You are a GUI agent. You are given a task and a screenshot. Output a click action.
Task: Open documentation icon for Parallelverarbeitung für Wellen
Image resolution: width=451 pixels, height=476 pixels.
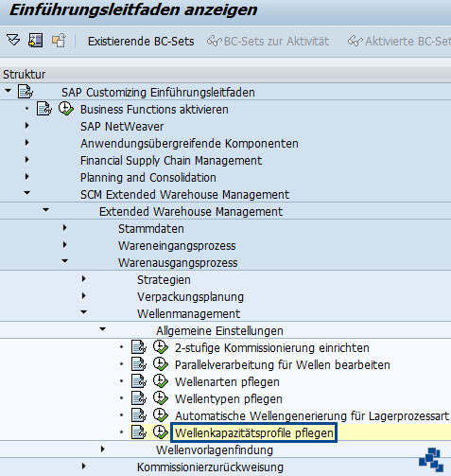[139, 364]
